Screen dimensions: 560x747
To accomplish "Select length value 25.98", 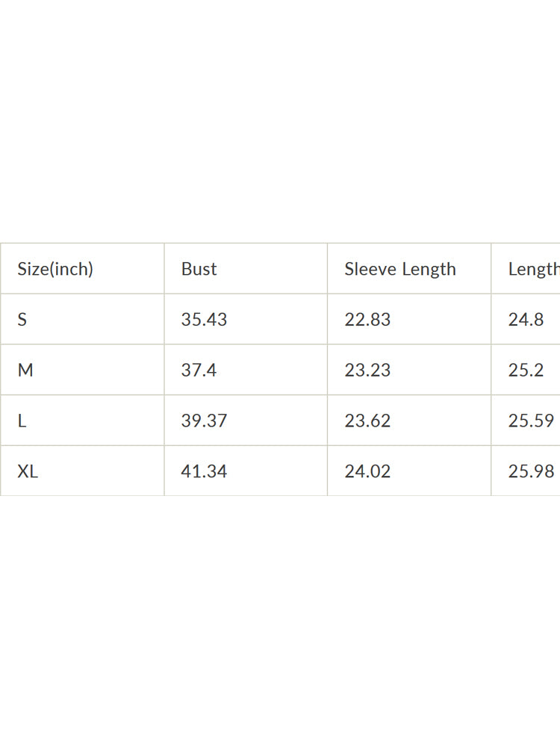I will click(x=531, y=472).
